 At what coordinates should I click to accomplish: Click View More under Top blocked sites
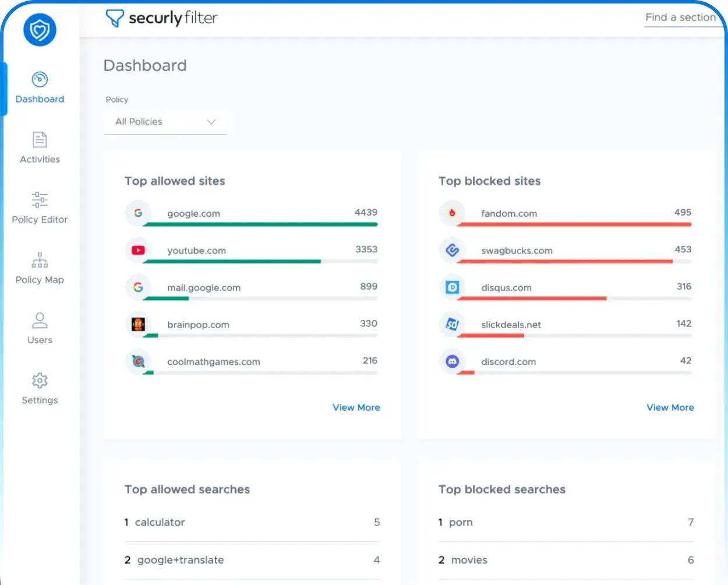click(670, 407)
